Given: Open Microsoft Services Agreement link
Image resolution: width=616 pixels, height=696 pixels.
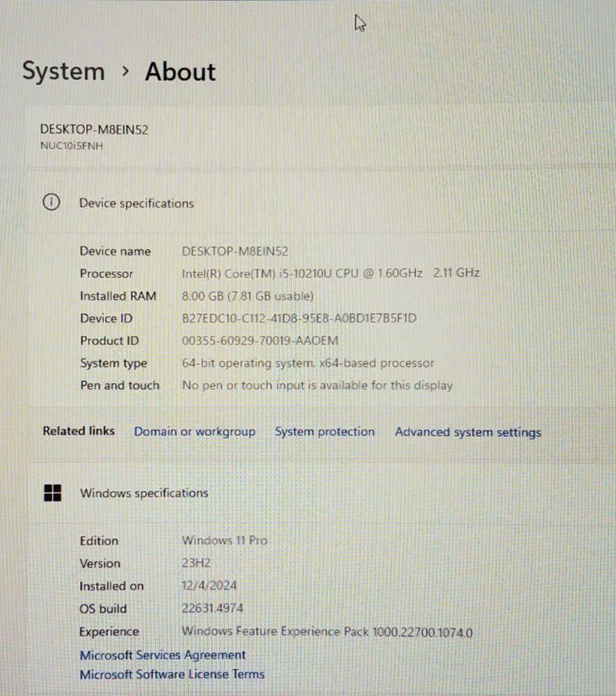Looking at the screenshot, I should click(162, 655).
